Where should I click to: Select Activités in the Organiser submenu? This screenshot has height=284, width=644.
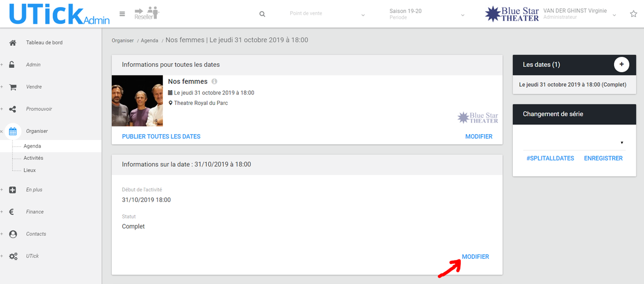coord(33,158)
